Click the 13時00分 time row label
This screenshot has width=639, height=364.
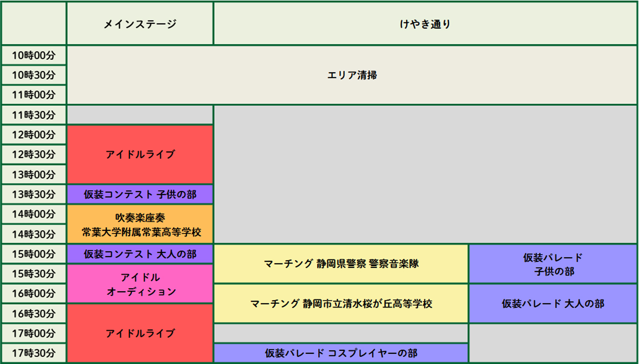(34, 175)
